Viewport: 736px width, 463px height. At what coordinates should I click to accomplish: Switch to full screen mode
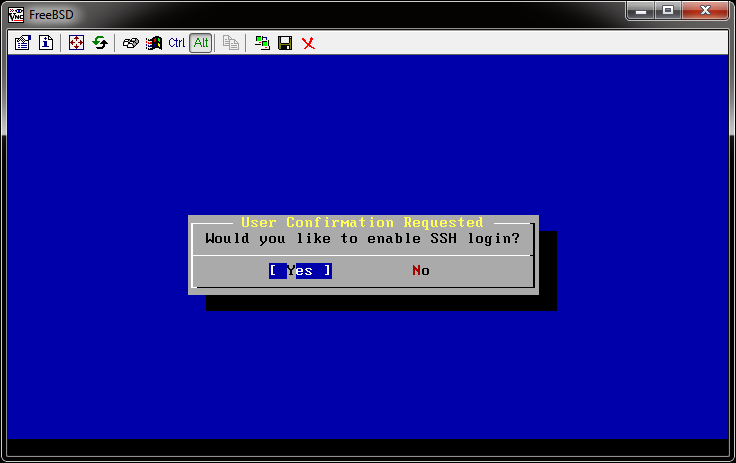tap(76, 43)
